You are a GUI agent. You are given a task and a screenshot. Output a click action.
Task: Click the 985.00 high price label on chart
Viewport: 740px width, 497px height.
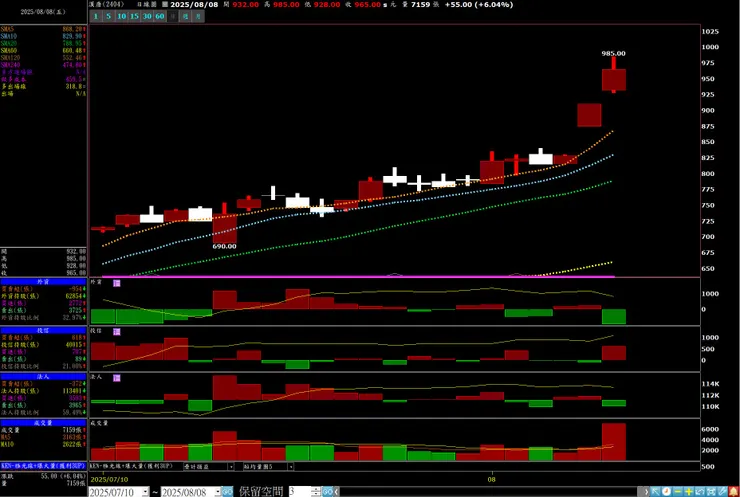[x=614, y=53]
